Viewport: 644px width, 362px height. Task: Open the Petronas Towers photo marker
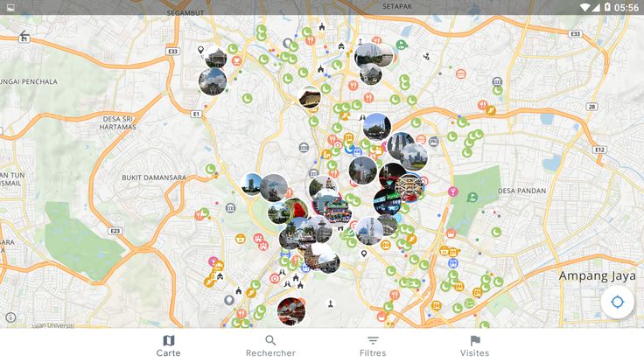coord(401,146)
